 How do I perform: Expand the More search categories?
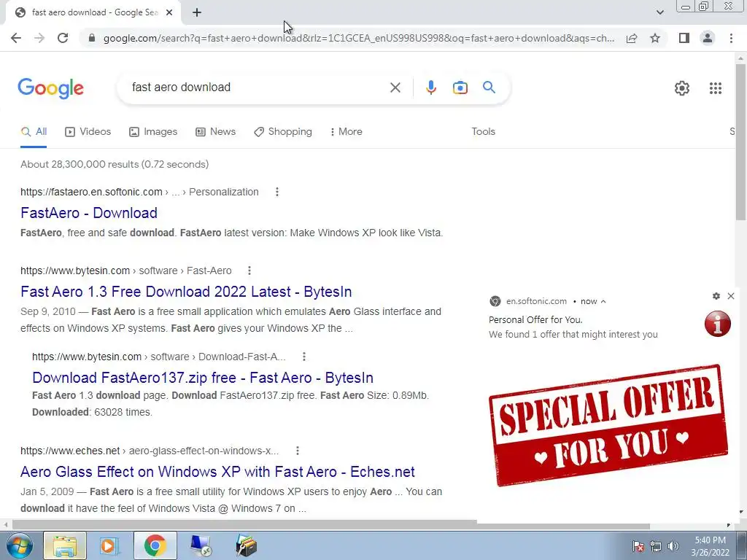[x=347, y=132]
